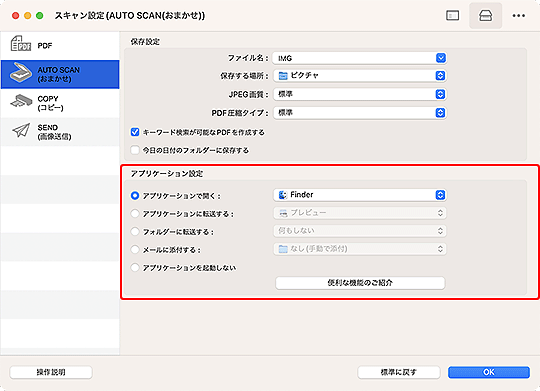The height and width of the screenshot is (391, 540).
Task: Open the 何もしない folder dropdown
Action: pyautogui.click(x=360, y=231)
